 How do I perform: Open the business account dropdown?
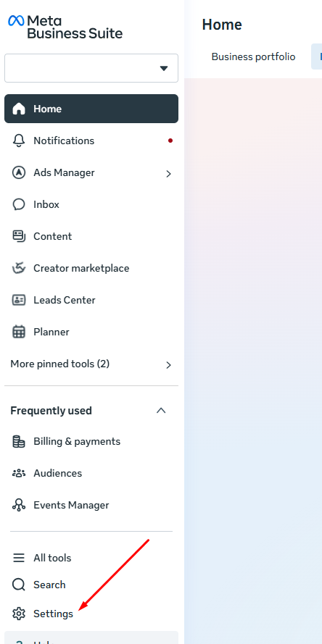pyautogui.click(x=91, y=68)
